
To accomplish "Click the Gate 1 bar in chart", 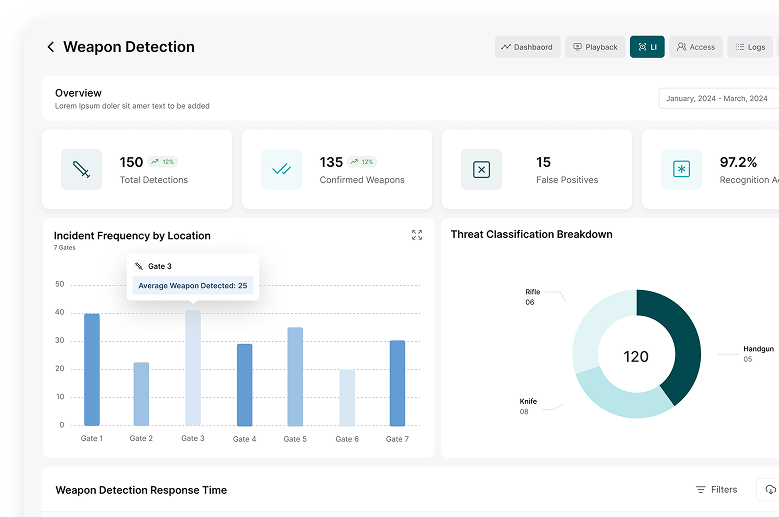I will (92, 370).
